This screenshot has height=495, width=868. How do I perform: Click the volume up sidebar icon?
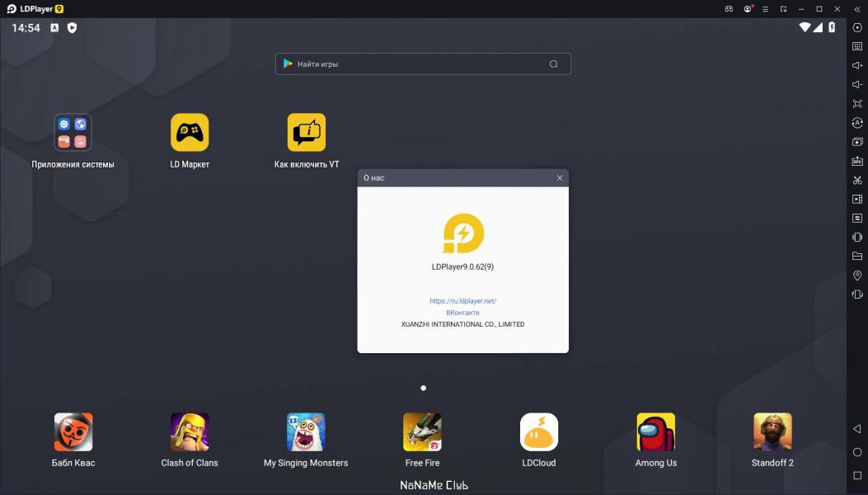click(857, 65)
